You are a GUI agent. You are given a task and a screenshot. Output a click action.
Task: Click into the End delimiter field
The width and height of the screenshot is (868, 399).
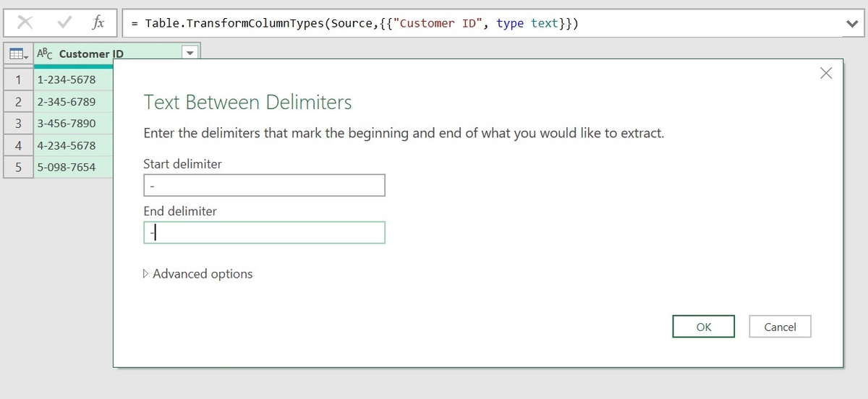[264, 233]
